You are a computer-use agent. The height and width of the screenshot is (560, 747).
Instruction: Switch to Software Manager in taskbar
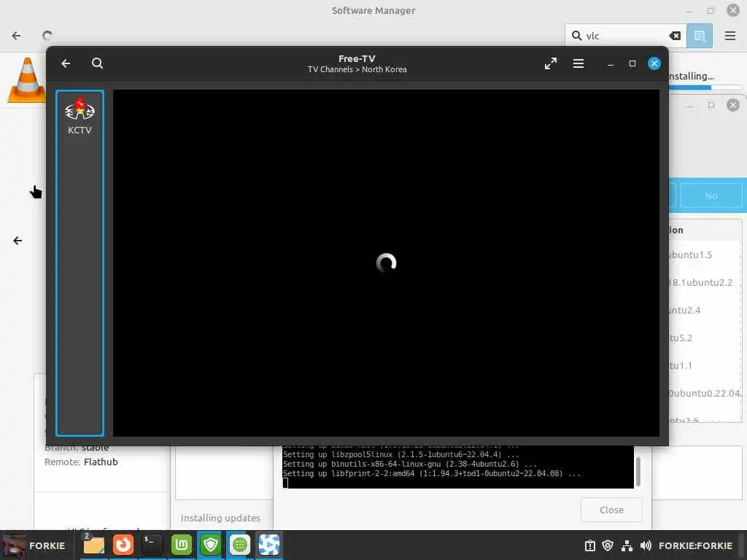(x=239, y=545)
